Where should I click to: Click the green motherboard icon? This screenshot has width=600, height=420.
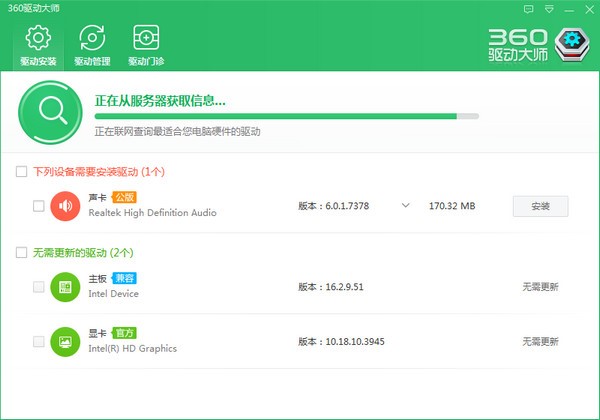[65, 287]
